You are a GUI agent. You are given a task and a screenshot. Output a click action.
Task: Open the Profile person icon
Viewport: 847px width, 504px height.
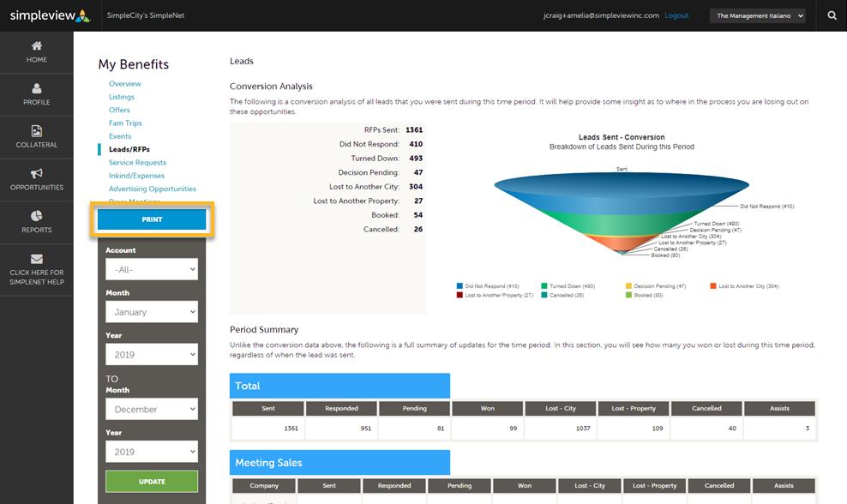pyautogui.click(x=36, y=88)
